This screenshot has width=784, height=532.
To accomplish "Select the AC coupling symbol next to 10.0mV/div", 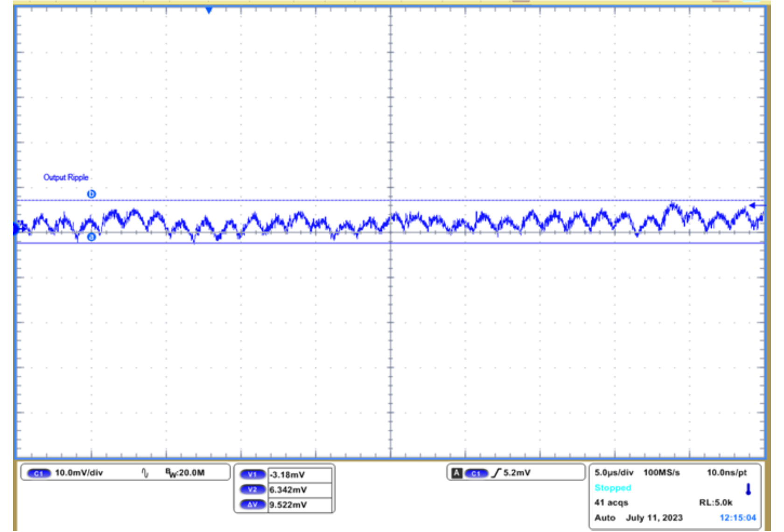I will [x=145, y=473].
